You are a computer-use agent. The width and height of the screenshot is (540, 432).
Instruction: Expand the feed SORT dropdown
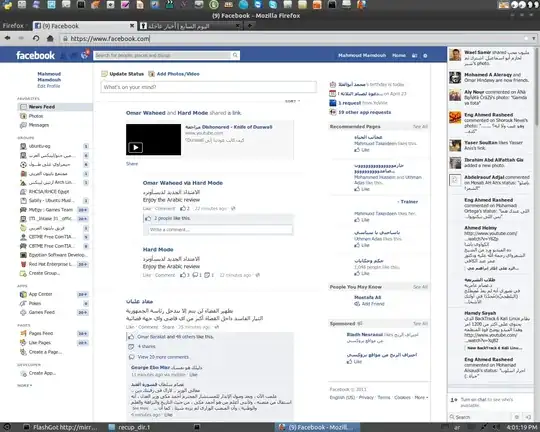click(x=292, y=101)
